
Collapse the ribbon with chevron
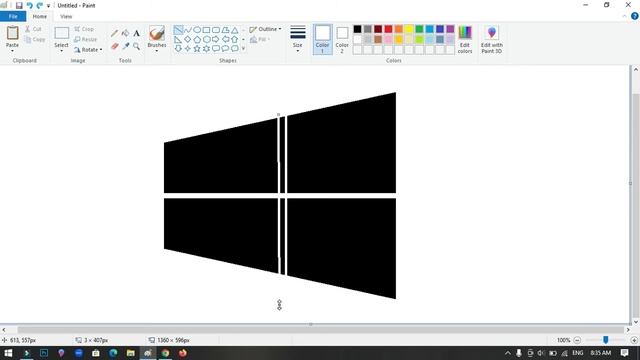click(624, 16)
